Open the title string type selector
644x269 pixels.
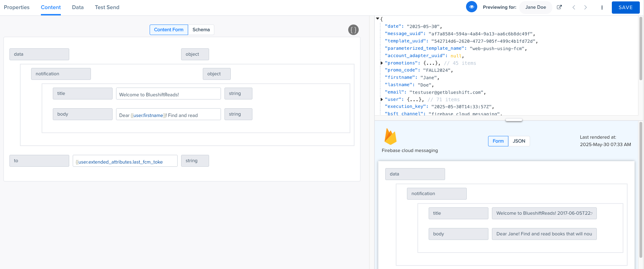[238, 94]
